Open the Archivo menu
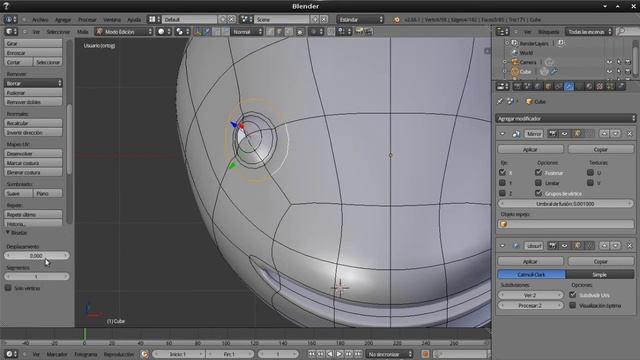This screenshot has height=360, width=640. 40,20
